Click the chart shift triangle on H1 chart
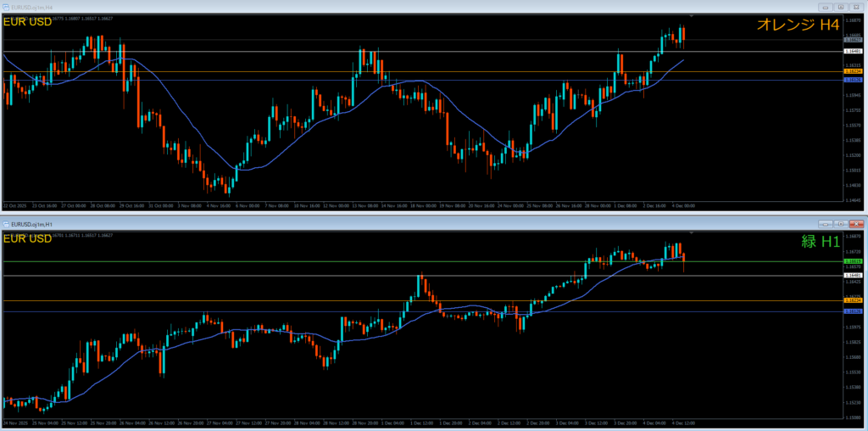Screen dimensions: 868x431 pyautogui.click(x=692, y=232)
